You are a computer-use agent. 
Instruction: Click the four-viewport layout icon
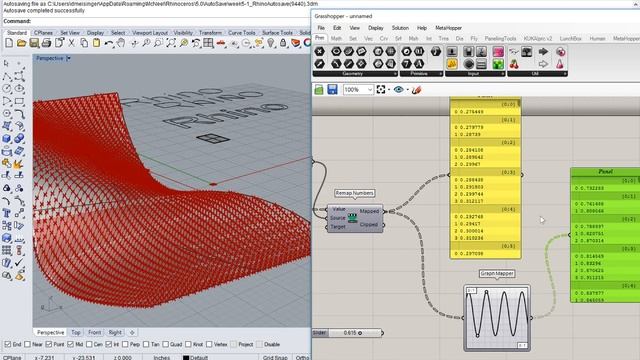click(209, 43)
